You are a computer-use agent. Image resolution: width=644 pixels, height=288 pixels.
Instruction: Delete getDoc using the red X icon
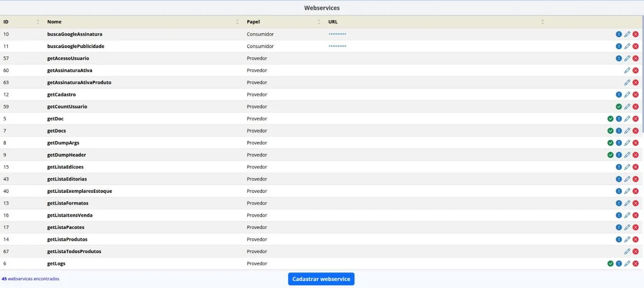(636, 119)
